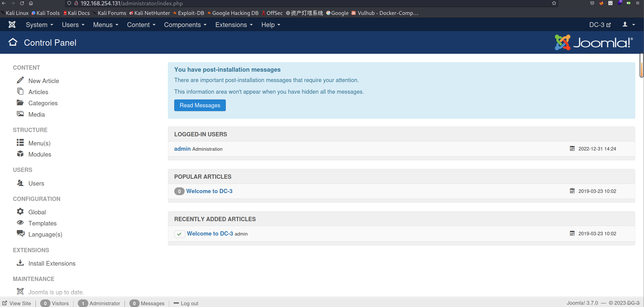
Task: Click the page's vertical scrollbar
Action: coord(641,66)
